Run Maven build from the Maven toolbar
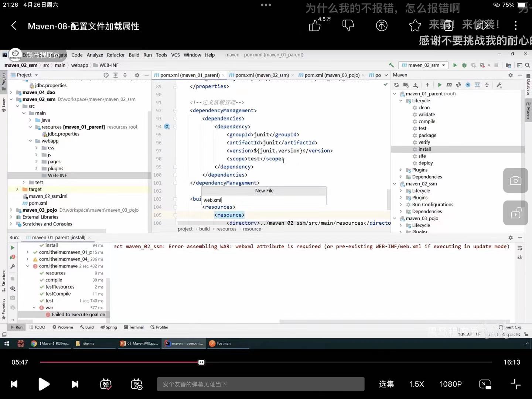This screenshot has width=532, height=399. [440, 85]
